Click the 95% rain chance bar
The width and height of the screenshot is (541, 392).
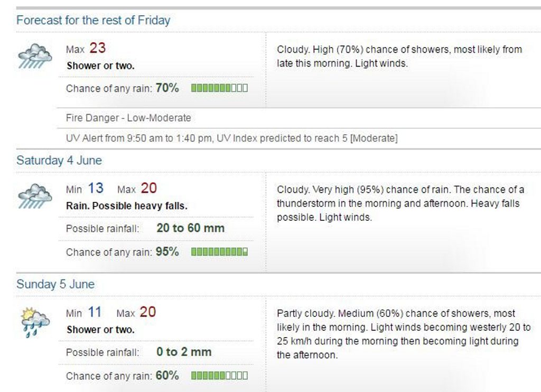click(x=219, y=252)
